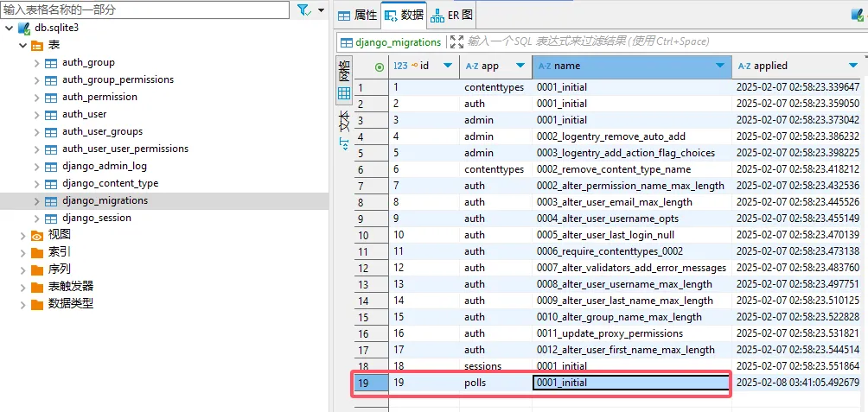The width and height of the screenshot is (868, 412).
Task: Switch to the 属性 tab
Action: click(x=358, y=15)
